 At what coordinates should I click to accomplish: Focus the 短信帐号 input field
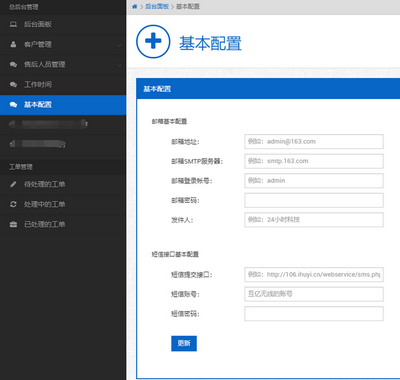tap(314, 294)
